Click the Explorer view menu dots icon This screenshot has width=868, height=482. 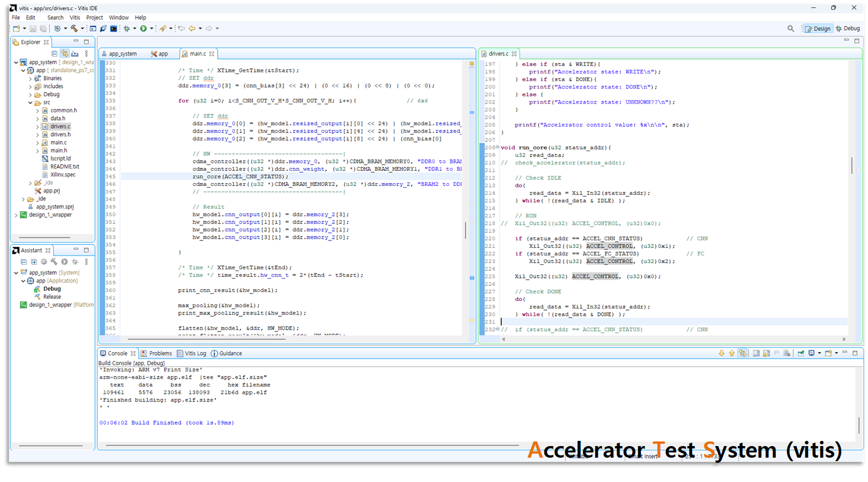point(86,53)
